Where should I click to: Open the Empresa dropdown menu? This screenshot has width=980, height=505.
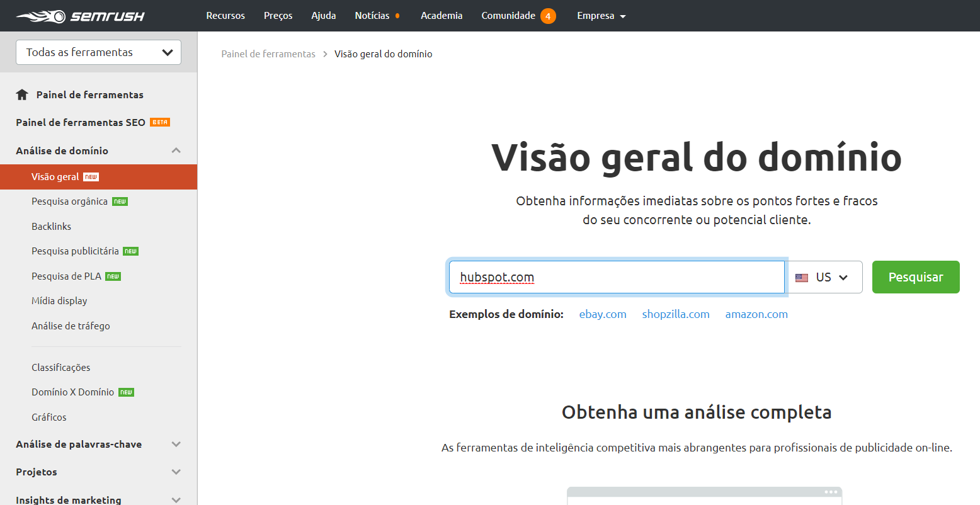point(601,16)
